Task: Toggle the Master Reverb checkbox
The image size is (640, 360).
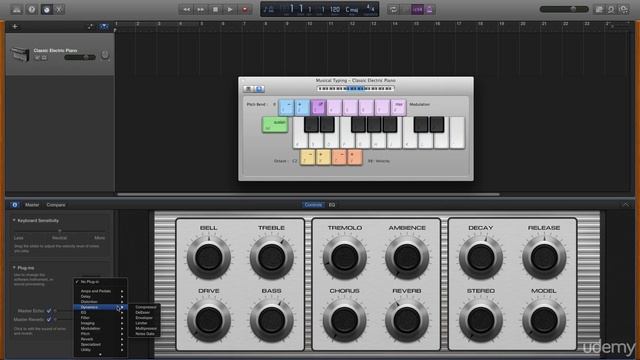Action: click(49, 320)
